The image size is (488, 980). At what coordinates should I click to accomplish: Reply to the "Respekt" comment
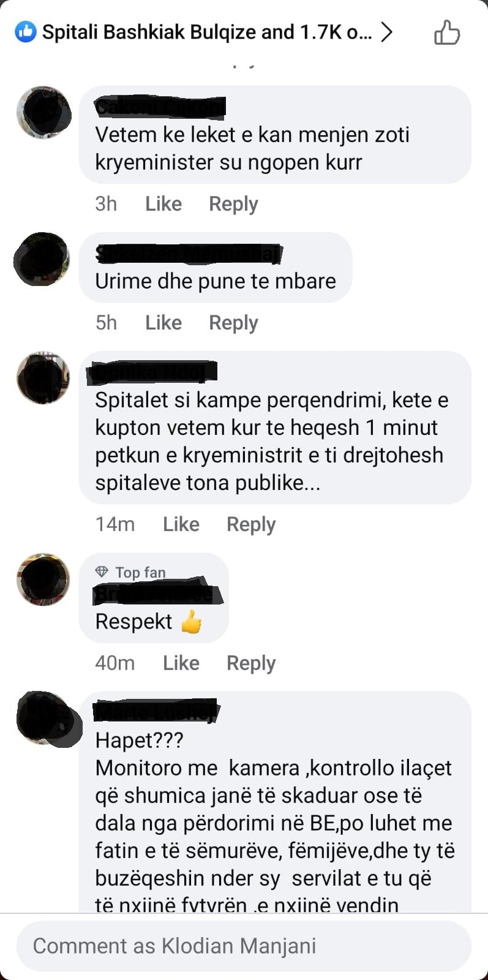251,663
